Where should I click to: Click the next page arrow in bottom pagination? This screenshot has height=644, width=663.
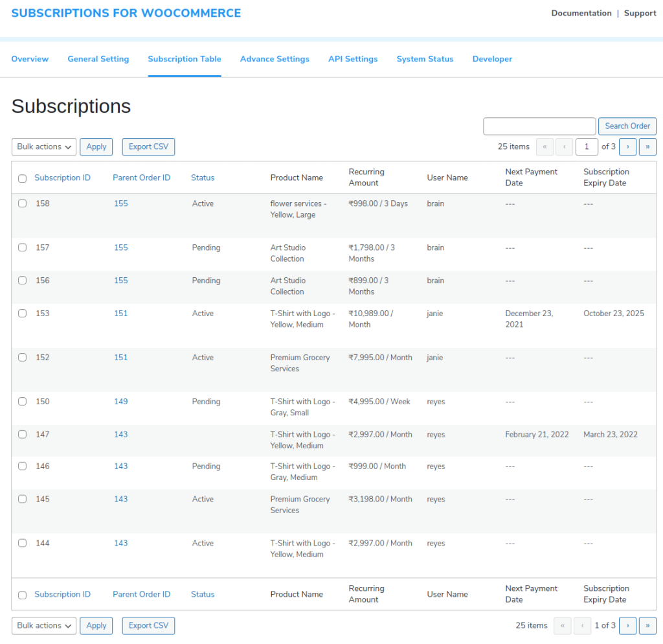click(x=627, y=625)
